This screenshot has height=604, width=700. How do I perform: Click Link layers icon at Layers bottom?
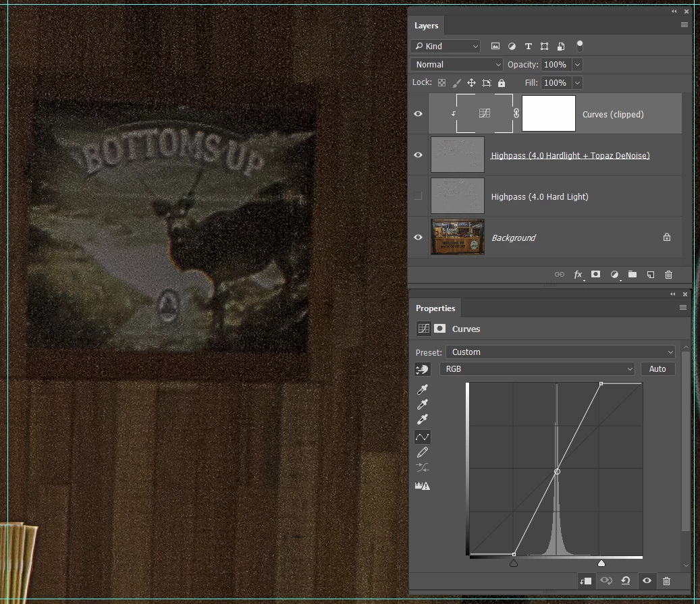pyautogui.click(x=559, y=275)
